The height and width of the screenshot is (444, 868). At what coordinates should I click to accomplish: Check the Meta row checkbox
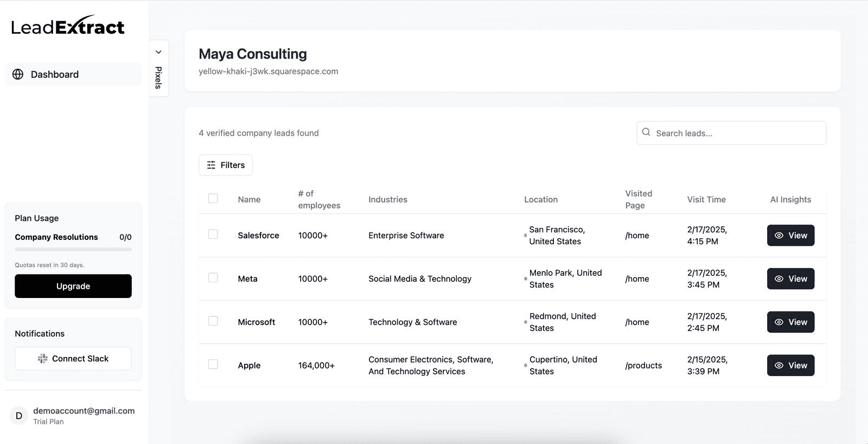pyautogui.click(x=213, y=277)
